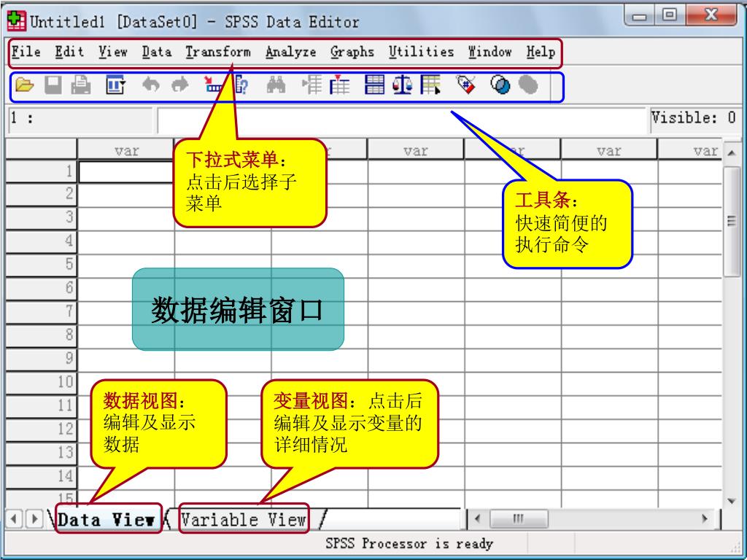747x560 pixels.
Task: Click the horizontal scrollbar left arrow
Action: (477, 518)
